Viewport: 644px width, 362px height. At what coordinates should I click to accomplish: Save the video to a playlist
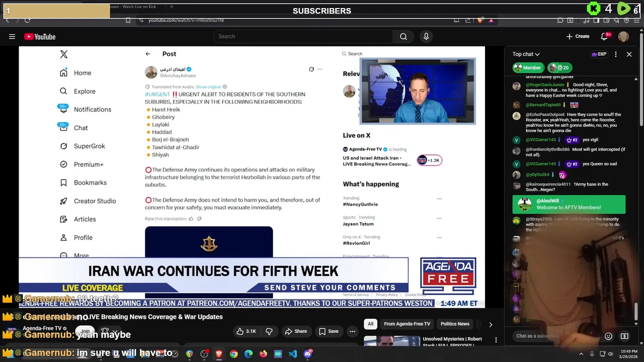tap(329, 331)
